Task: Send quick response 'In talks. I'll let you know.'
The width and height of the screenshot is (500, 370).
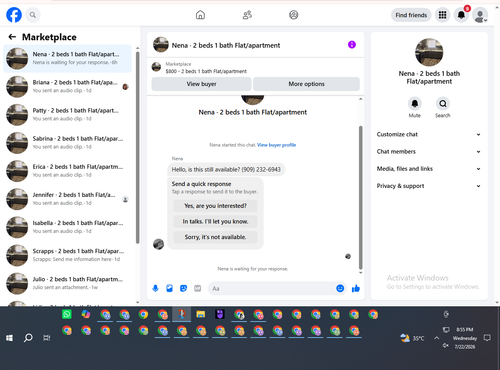Action: click(x=215, y=221)
